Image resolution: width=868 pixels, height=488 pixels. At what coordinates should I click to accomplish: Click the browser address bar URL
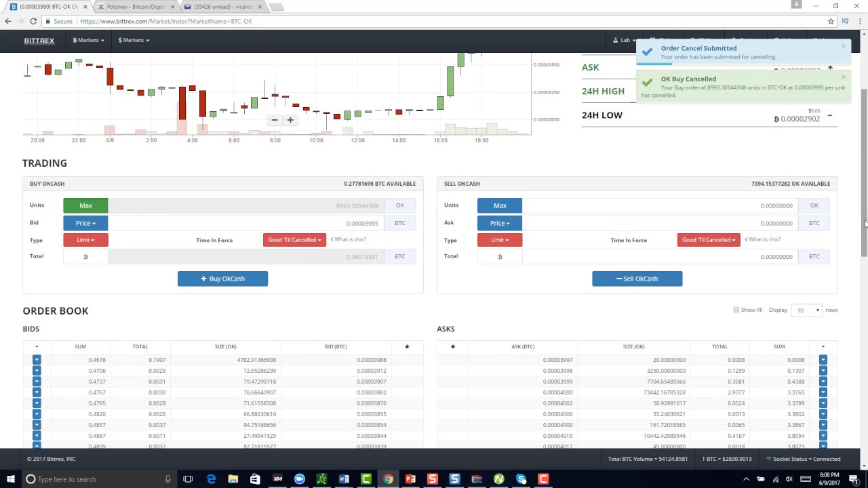coord(166,21)
